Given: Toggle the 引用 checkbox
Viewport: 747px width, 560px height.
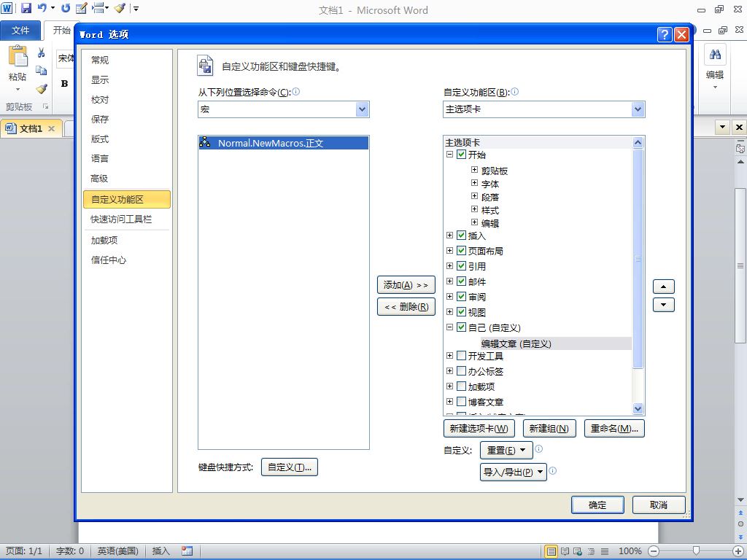Looking at the screenshot, I should point(461,265).
